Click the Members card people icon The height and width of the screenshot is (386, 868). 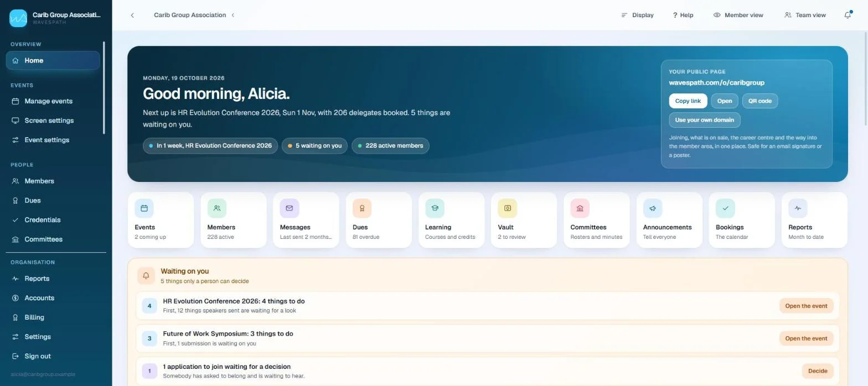(x=217, y=208)
